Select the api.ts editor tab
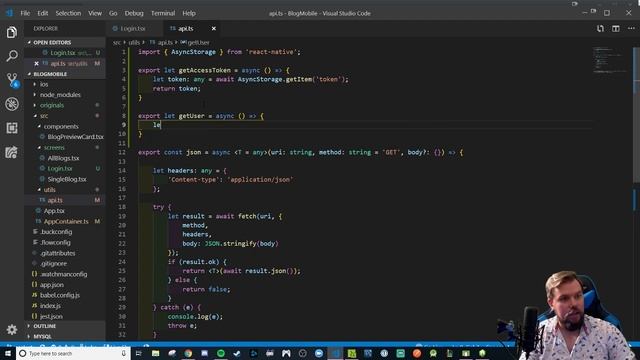Screen dimensions: 640x360 pyautogui.click(x=186, y=29)
